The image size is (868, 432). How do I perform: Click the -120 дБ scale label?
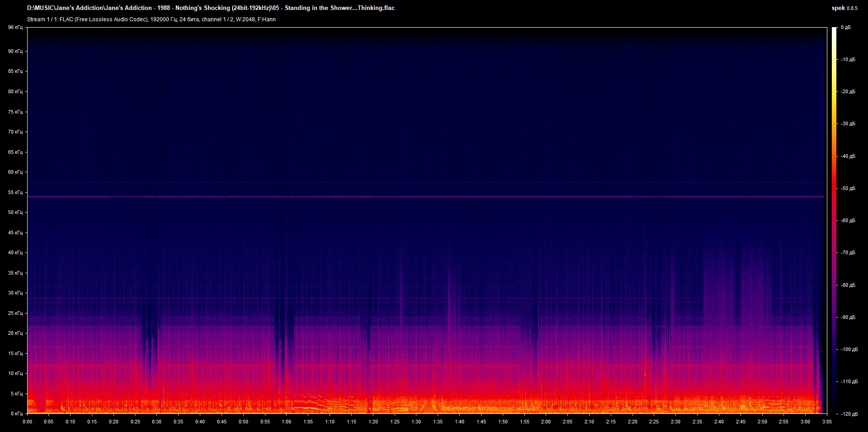pyautogui.click(x=848, y=414)
